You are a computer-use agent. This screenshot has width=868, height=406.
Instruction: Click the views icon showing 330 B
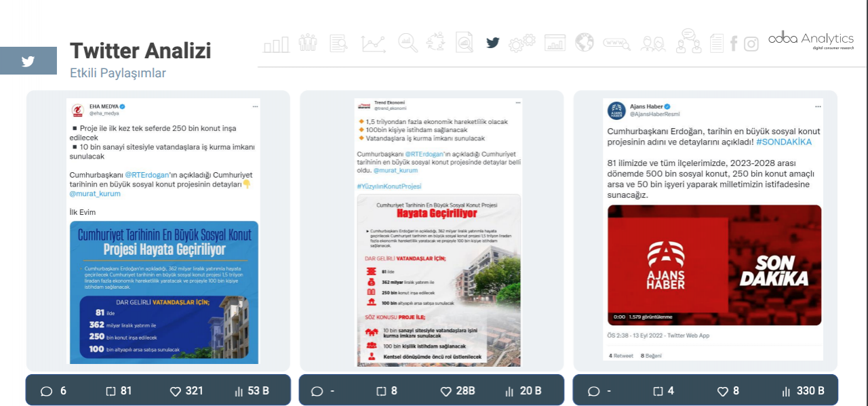click(786, 391)
